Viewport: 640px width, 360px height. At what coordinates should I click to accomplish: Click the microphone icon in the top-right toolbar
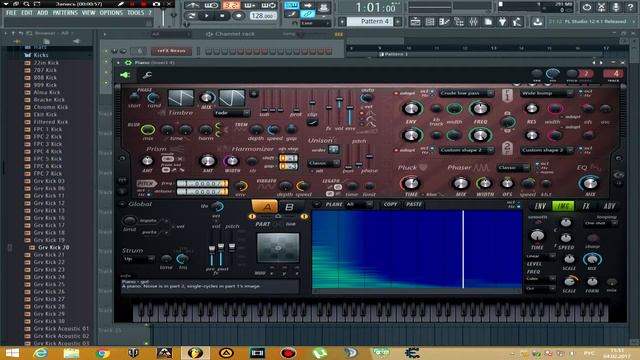click(616, 7)
